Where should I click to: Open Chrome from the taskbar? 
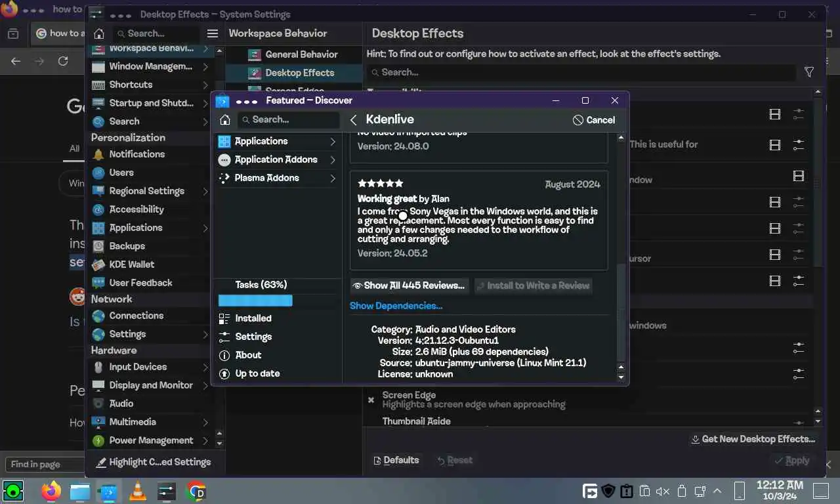pyautogui.click(x=196, y=491)
